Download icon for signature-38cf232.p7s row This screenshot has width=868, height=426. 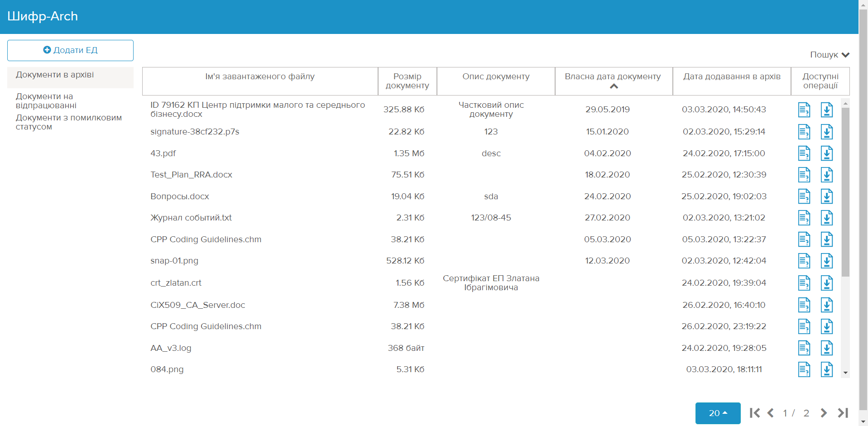tap(827, 132)
